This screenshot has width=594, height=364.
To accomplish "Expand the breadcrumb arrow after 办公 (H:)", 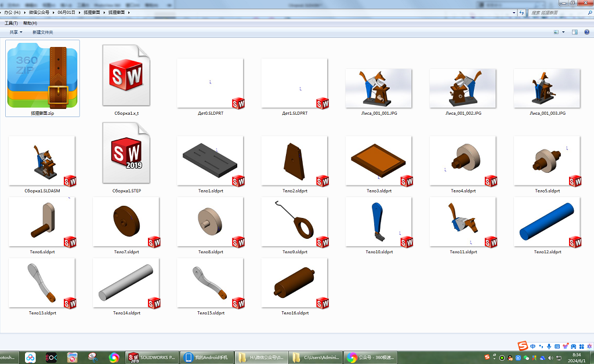I will pos(25,13).
